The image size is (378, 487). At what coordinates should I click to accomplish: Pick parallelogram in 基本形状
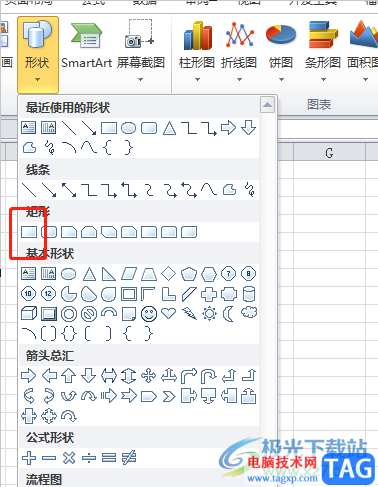[x=129, y=274]
